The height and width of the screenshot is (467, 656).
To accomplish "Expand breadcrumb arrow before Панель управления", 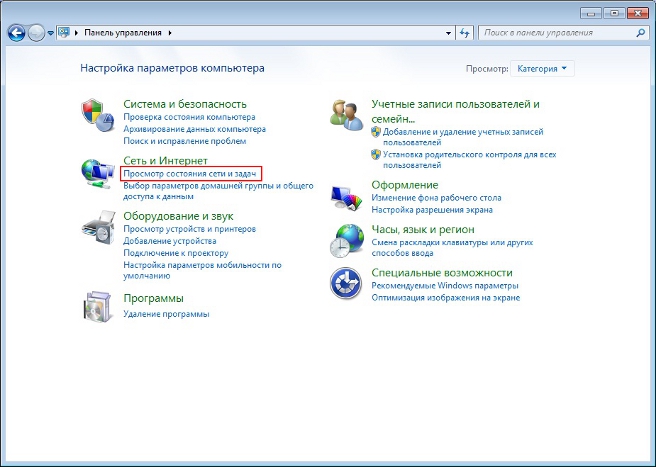I will coord(76,33).
